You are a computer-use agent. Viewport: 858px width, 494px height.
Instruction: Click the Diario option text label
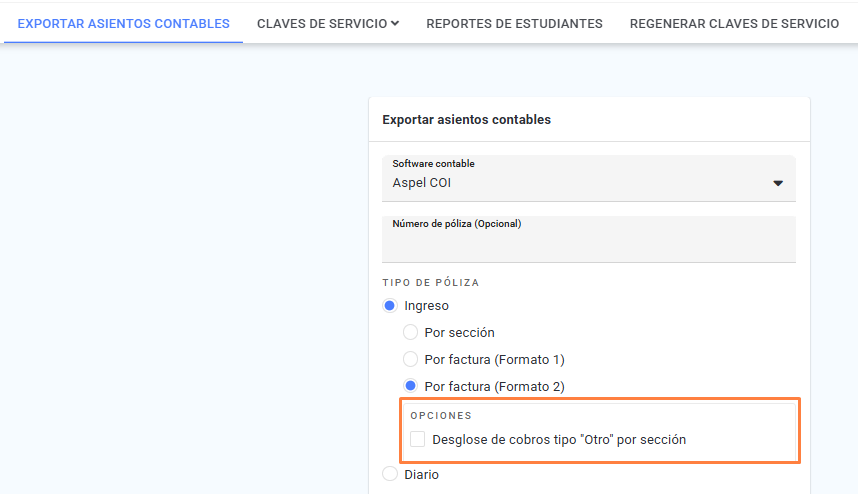421,474
